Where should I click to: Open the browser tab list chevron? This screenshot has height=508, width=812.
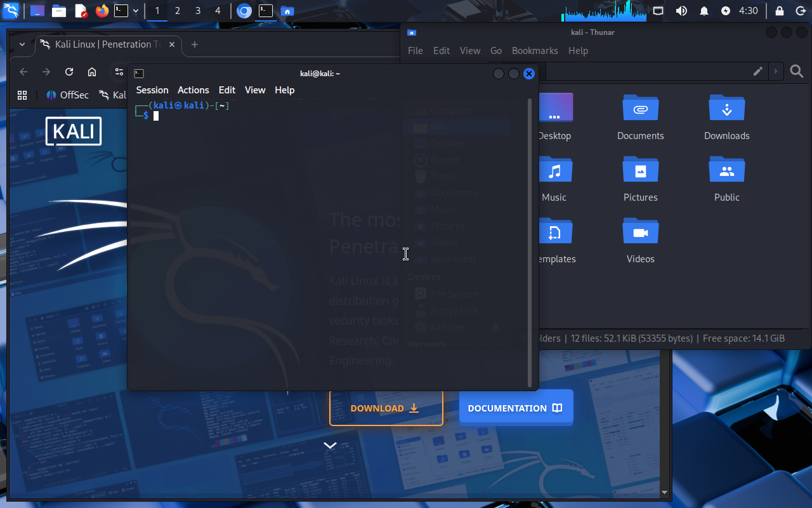click(x=22, y=44)
